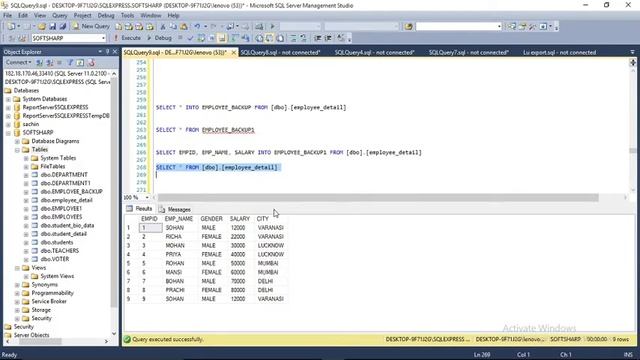Click the Object Explorer horizontal scrollbar
The height and width of the screenshot is (360, 640).
(40, 341)
